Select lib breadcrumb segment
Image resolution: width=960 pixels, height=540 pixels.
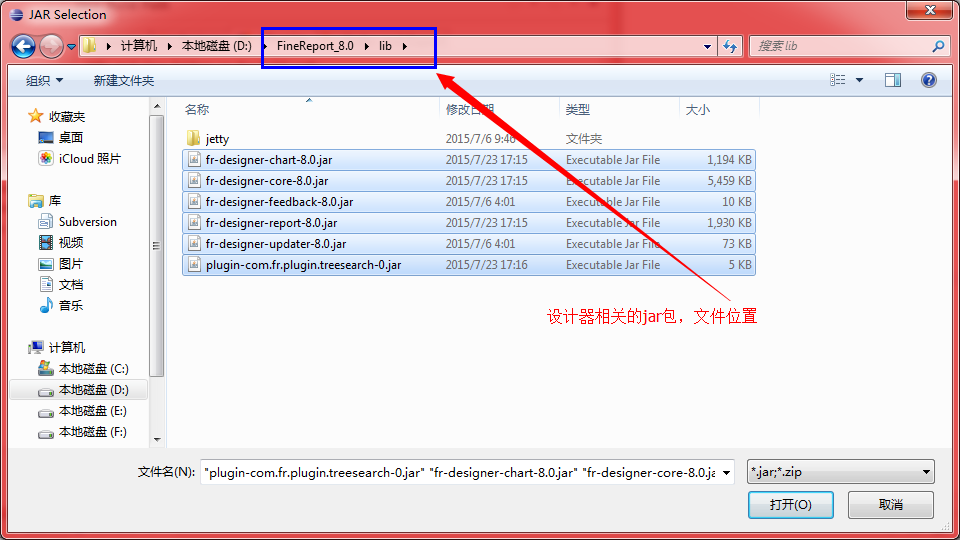pyautogui.click(x=385, y=46)
